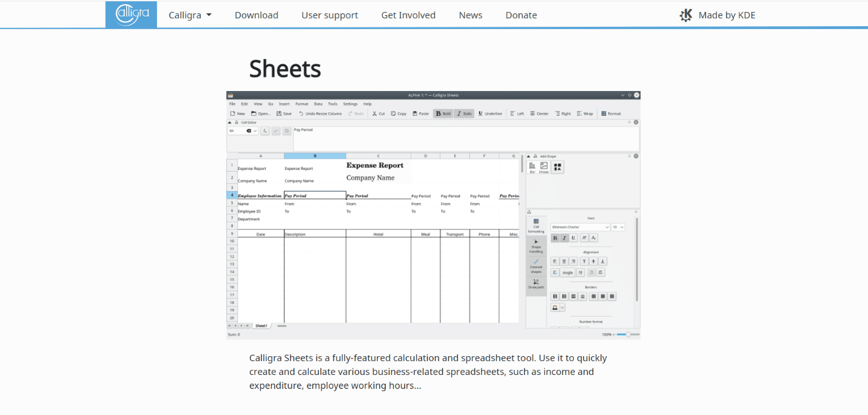Open the Data menu in Calligra Sheets
The height and width of the screenshot is (415, 868).
(318, 104)
